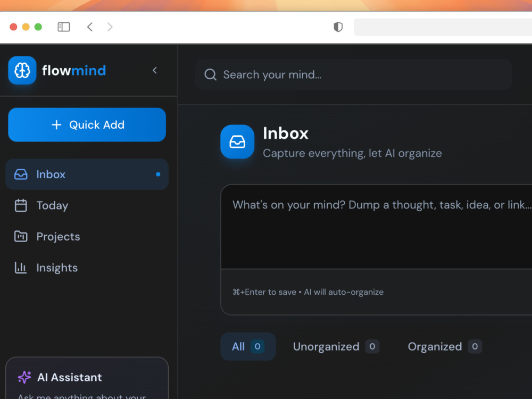Click the Quick Add button
532x399 pixels.
coord(87,124)
